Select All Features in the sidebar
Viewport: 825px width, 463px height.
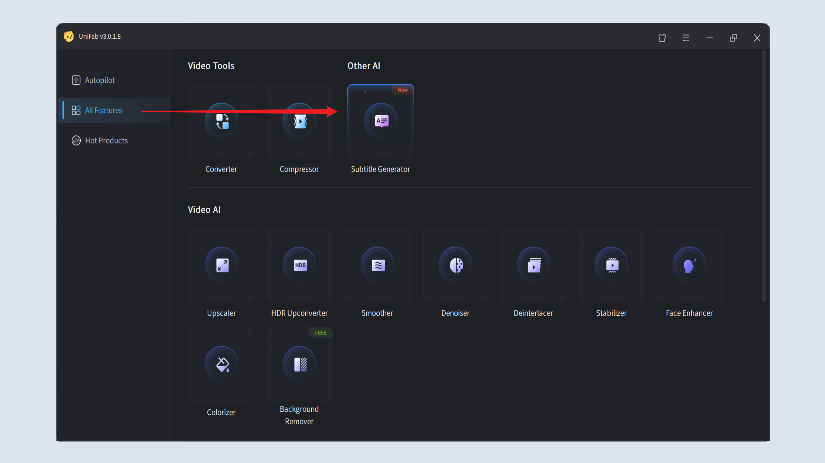pyautogui.click(x=116, y=110)
